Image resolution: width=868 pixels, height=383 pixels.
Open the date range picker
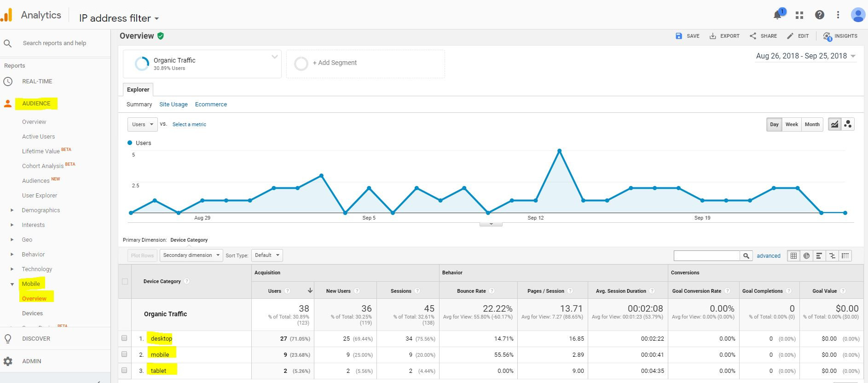[805, 56]
